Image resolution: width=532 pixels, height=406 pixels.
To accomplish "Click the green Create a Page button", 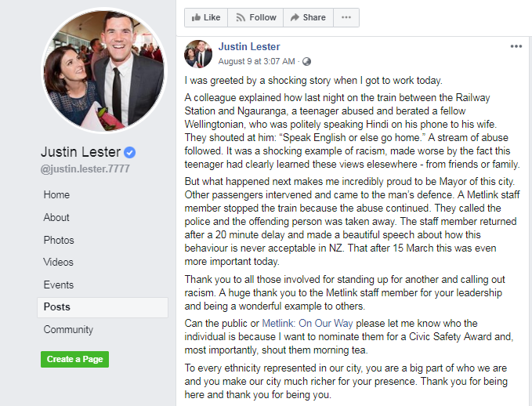I will (74, 359).
